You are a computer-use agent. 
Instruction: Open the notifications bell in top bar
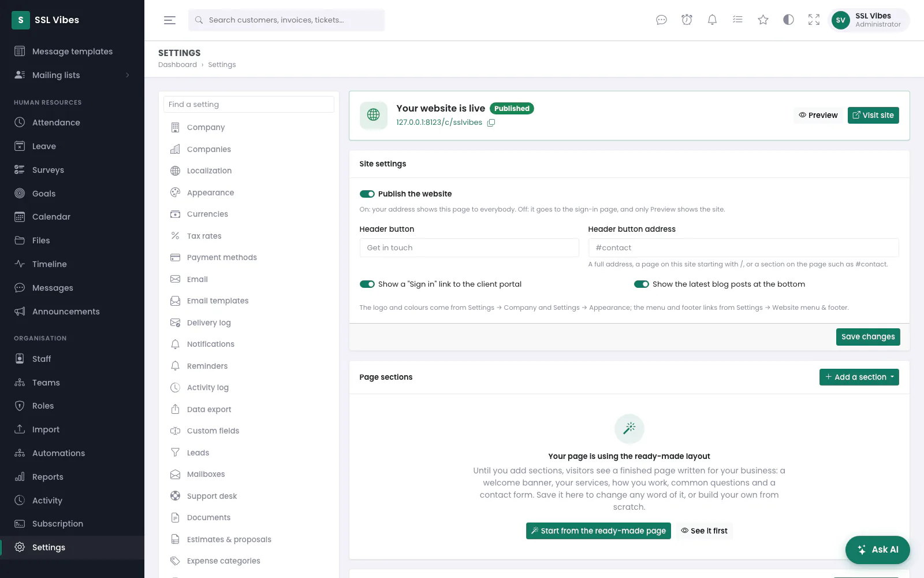(712, 20)
